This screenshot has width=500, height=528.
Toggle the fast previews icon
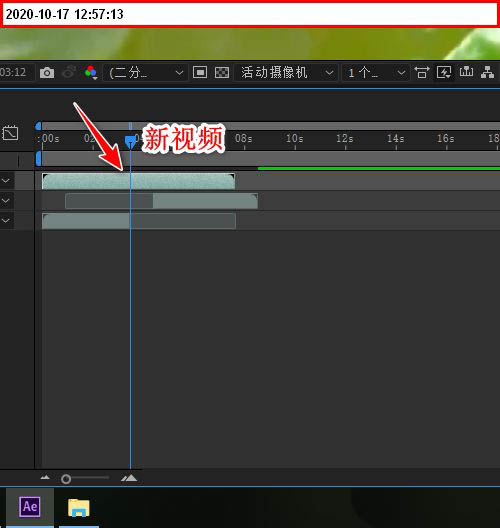click(x=444, y=72)
